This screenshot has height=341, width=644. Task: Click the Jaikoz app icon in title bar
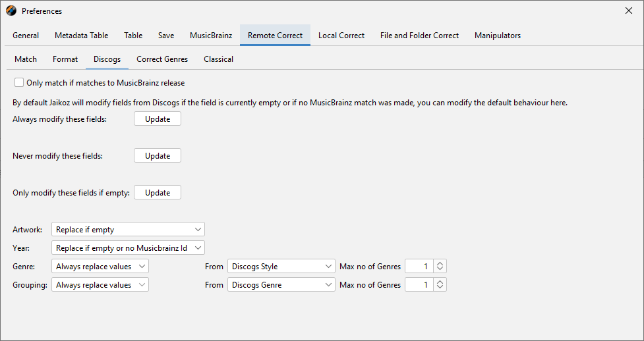pyautogui.click(x=11, y=11)
